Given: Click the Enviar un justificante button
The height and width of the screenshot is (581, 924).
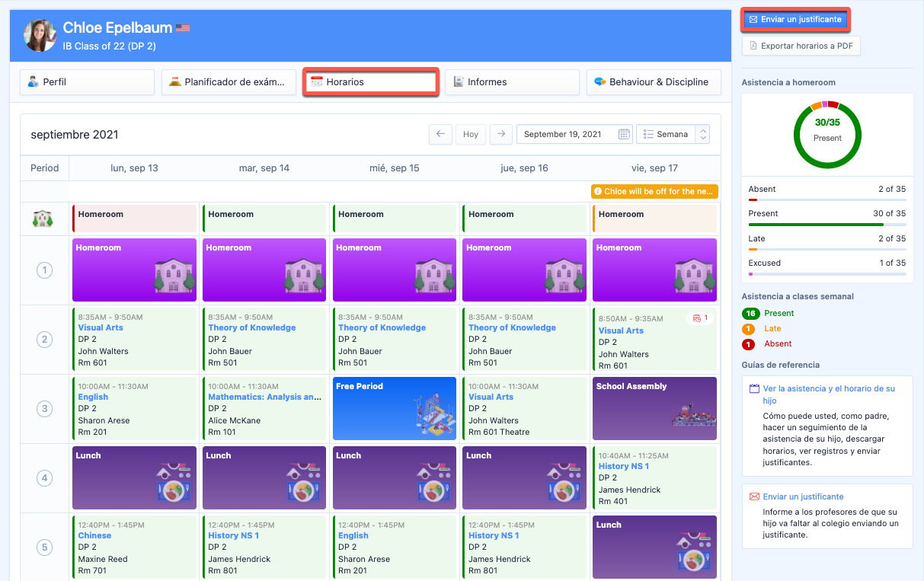Looking at the screenshot, I should tap(795, 20).
